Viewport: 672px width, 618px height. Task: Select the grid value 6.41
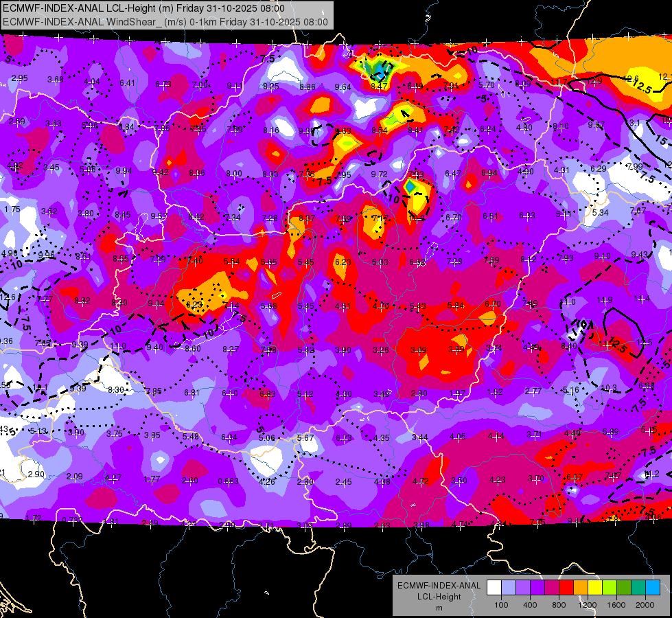127,83
